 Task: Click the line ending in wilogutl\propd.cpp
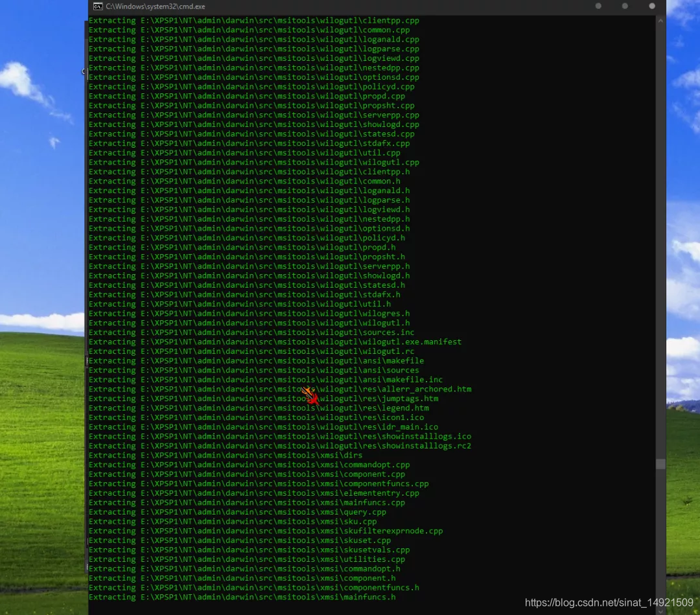[x=247, y=96]
